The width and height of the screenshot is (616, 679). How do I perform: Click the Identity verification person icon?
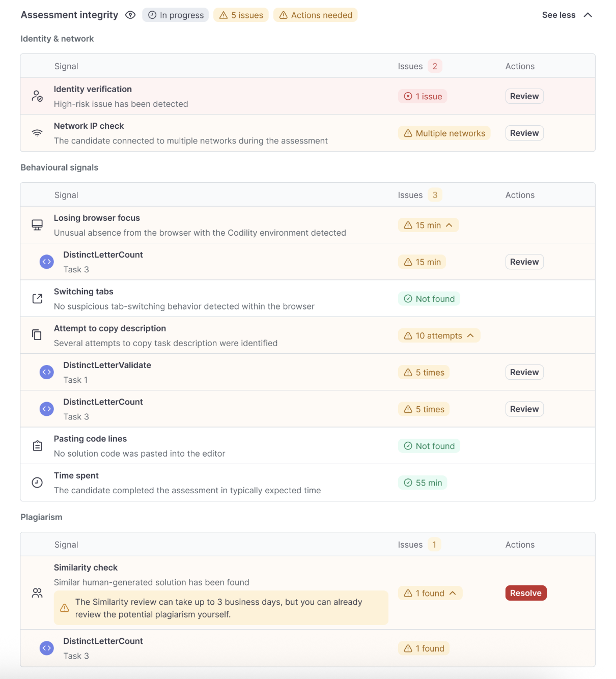(37, 96)
